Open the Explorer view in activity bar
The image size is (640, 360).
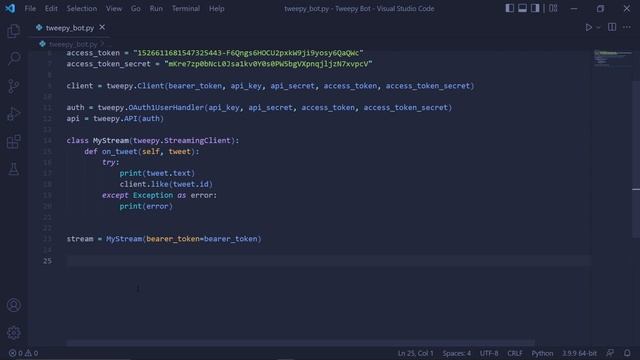click(13, 31)
